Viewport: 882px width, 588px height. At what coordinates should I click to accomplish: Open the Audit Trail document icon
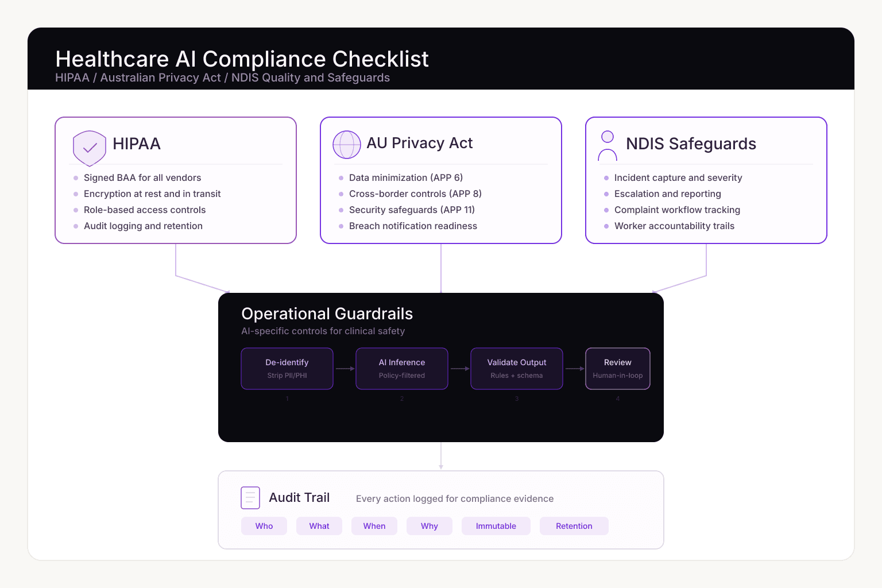[x=250, y=497]
